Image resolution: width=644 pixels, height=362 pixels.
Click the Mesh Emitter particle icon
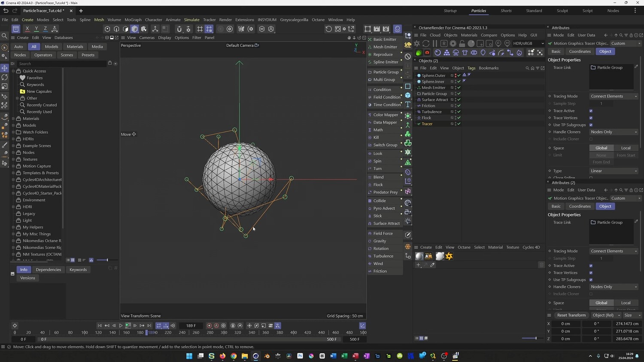pos(370,47)
